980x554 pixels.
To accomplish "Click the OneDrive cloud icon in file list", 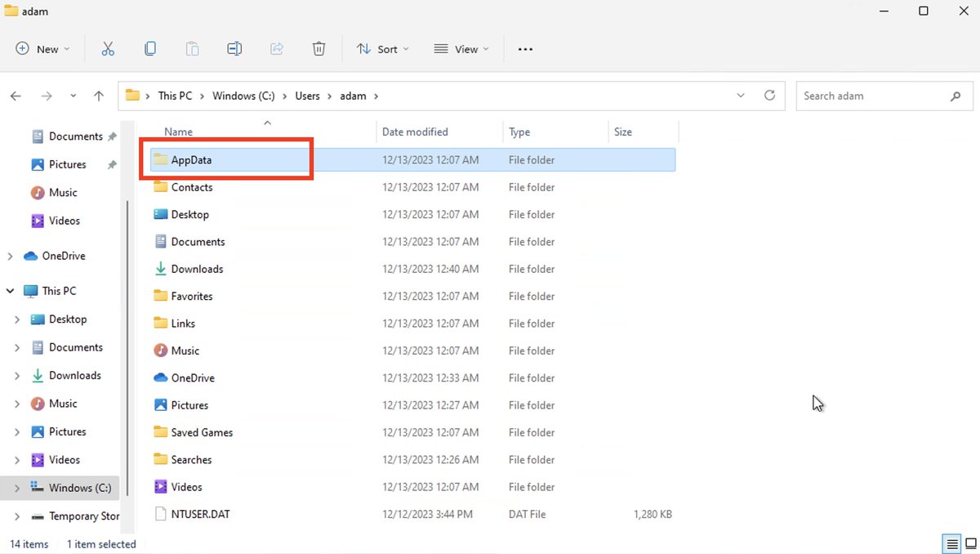I will [161, 378].
